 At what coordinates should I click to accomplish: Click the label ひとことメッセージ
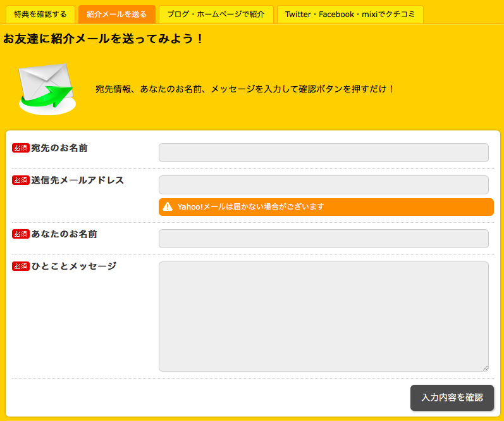point(74,266)
